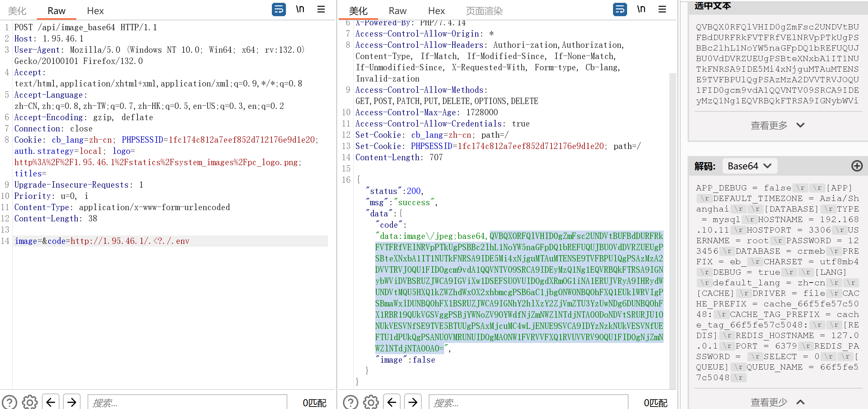Toggle the \n non-printable characters in request panel
The height and width of the screenshot is (409, 868).
[x=300, y=9]
